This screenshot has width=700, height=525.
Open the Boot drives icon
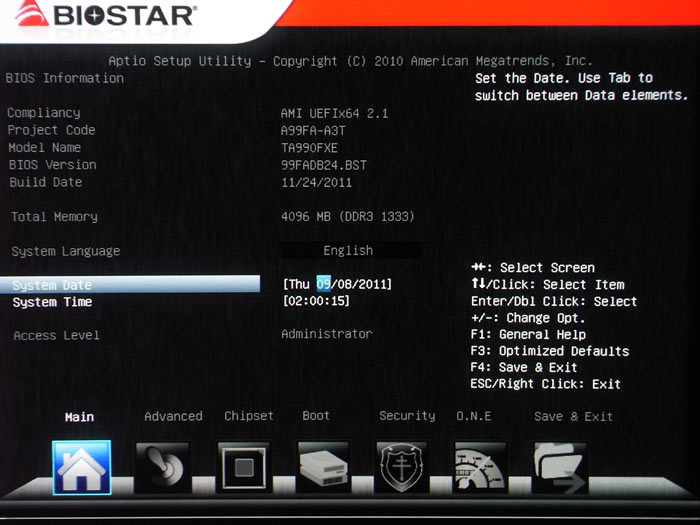pos(323,467)
